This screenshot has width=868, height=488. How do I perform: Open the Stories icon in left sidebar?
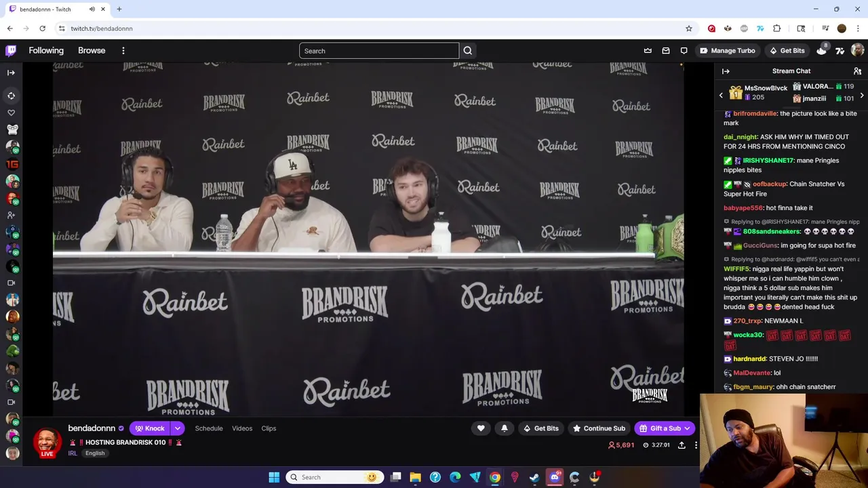coord(11,96)
